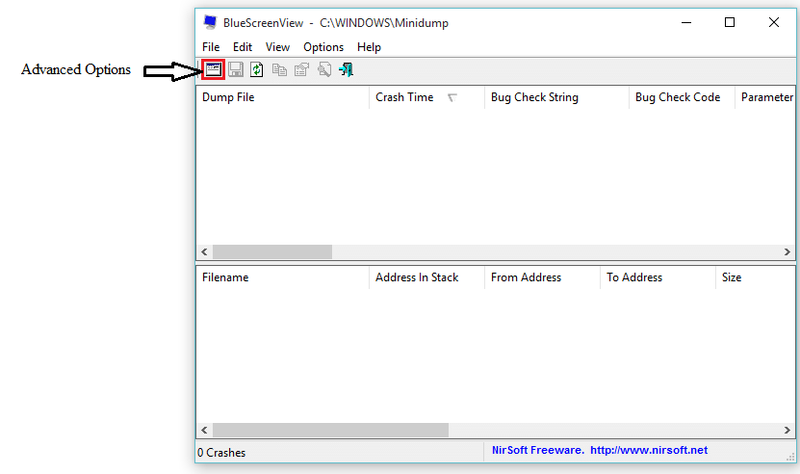The height and width of the screenshot is (474, 800).
Task: Sort by the Crash Time column
Action: [427, 97]
